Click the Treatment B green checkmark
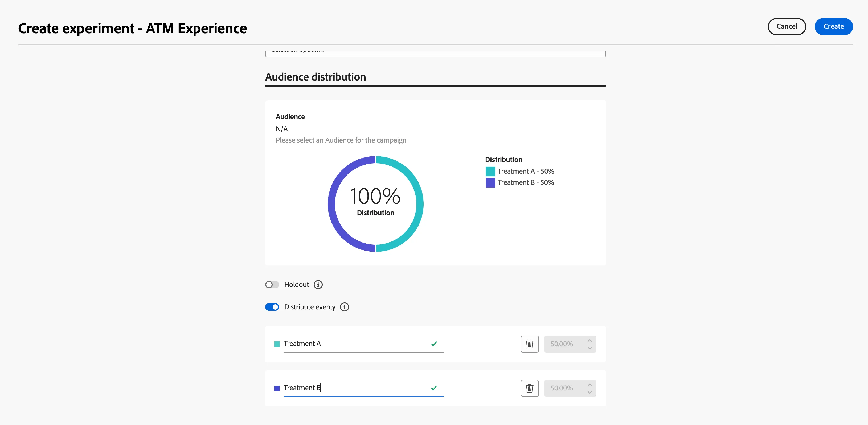The height and width of the screenshot is (425, 868). click(x=434, y=388)
